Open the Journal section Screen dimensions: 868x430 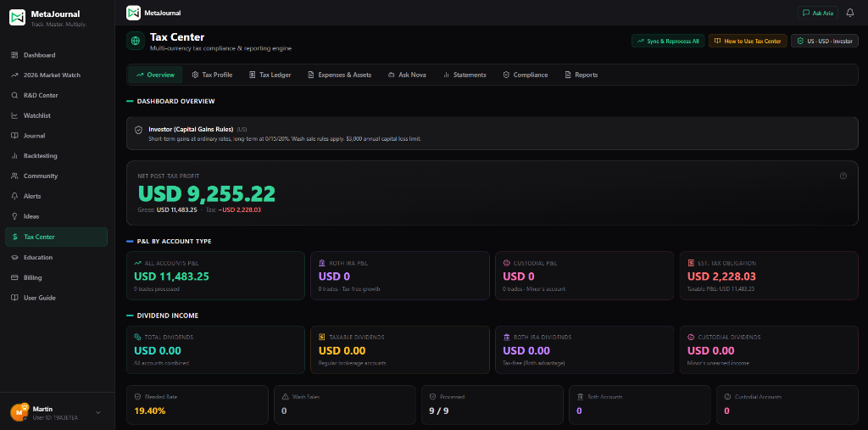(57, 136)
